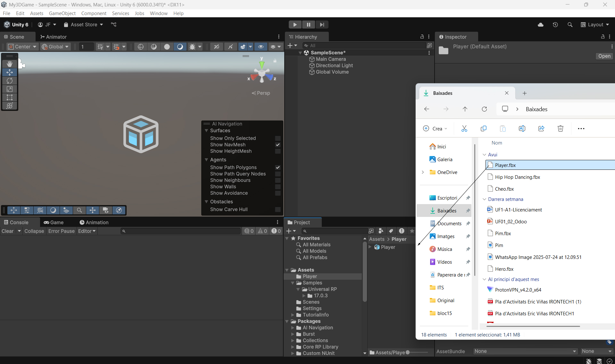Collapse the Packages folder tree
Image resolution: width=615 pixels, height=364 pixels.
[287, 321]
